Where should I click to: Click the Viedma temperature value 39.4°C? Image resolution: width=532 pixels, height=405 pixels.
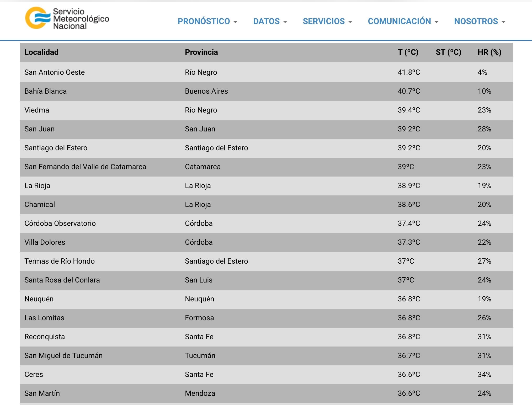pos(409,110)
